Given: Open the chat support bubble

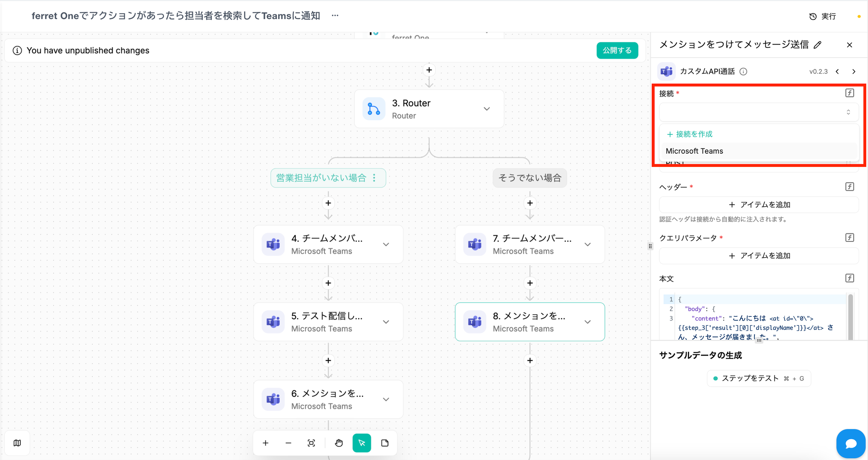Looking at the screenshot, I should 850,443.
